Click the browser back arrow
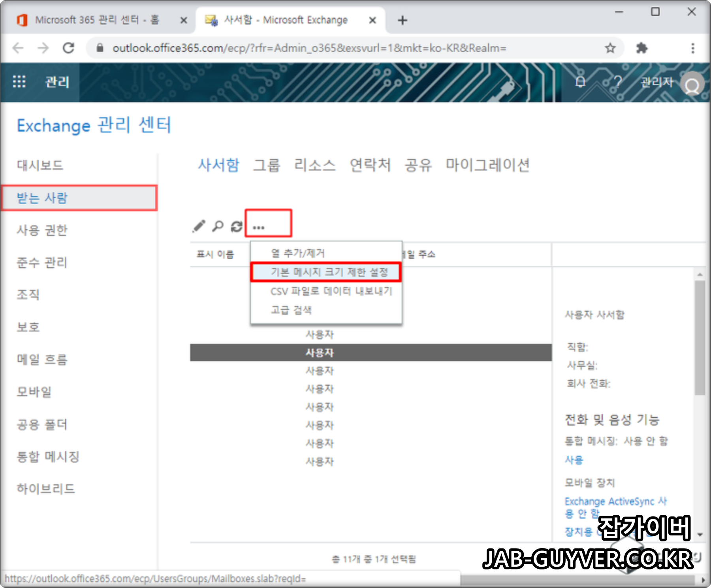This screenshot has width=711, height=588. 18,48
